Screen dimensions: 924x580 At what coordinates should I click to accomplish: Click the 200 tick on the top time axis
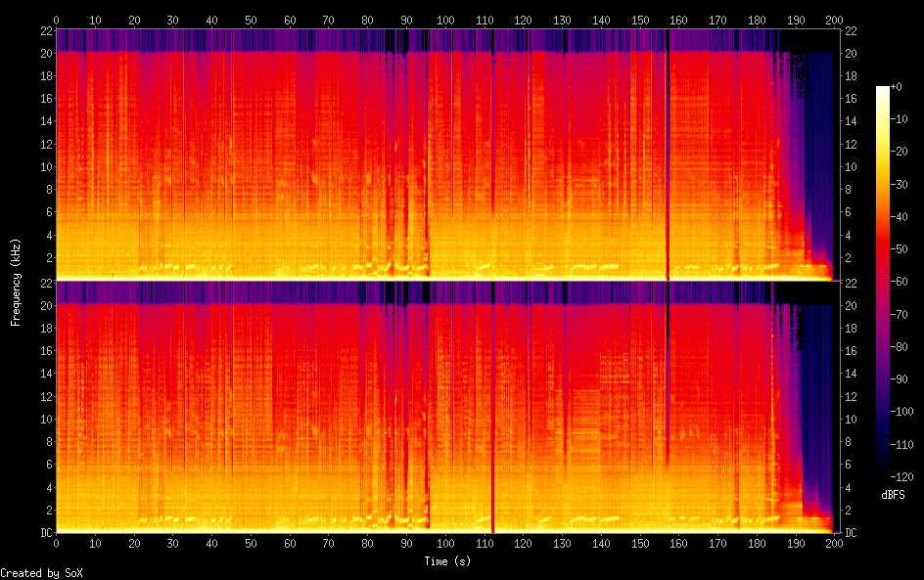point(834,20)
